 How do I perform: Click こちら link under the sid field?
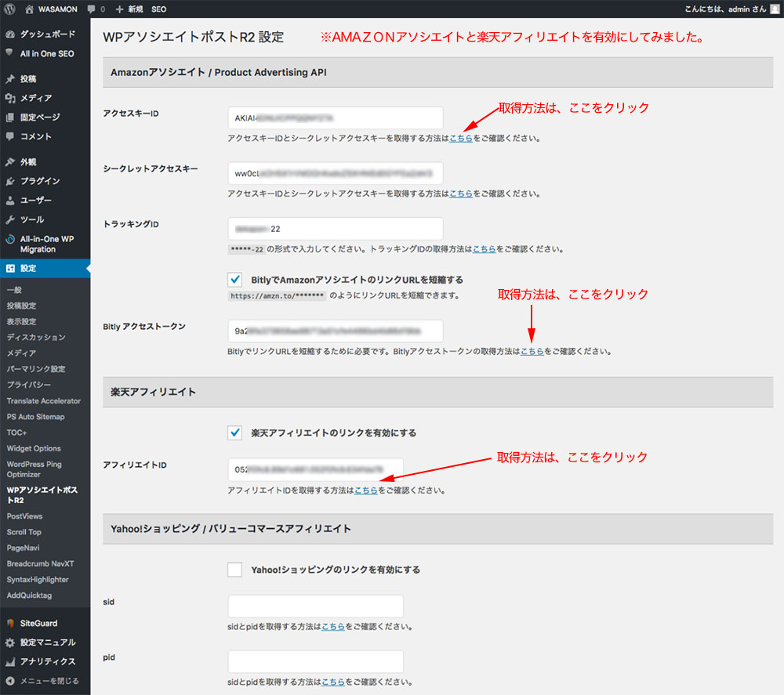click(x=333, y=627)
